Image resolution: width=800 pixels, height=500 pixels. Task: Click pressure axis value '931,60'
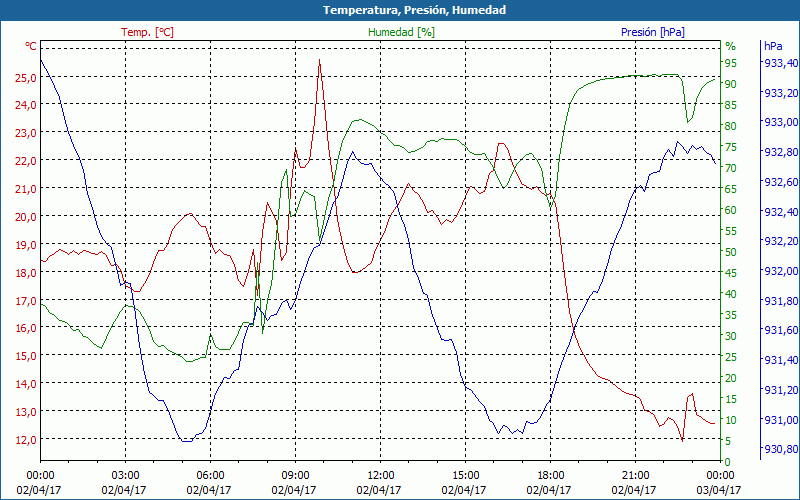781,331
